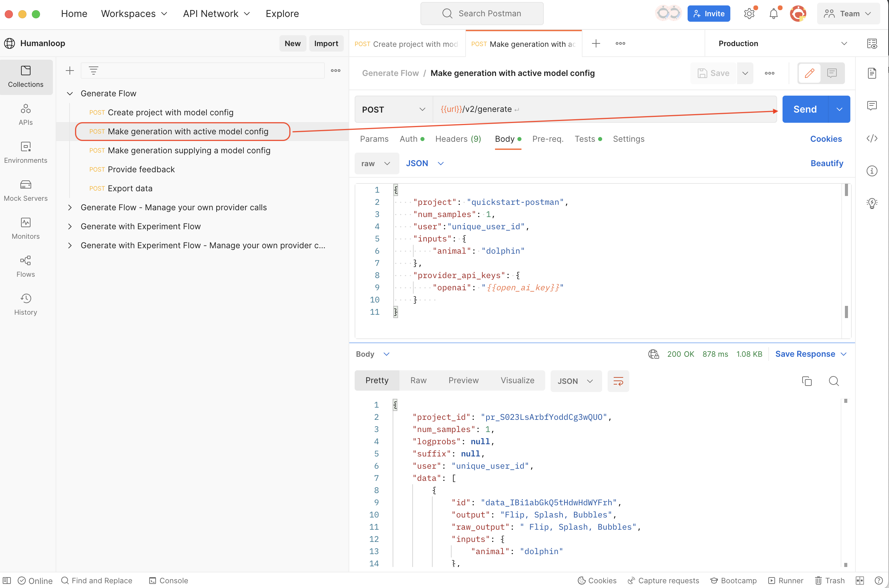Image resolution: width=889 pixels, height=588 pixels.
Task: Select the Raw response view tab
Action: click(x=418, y=380)
